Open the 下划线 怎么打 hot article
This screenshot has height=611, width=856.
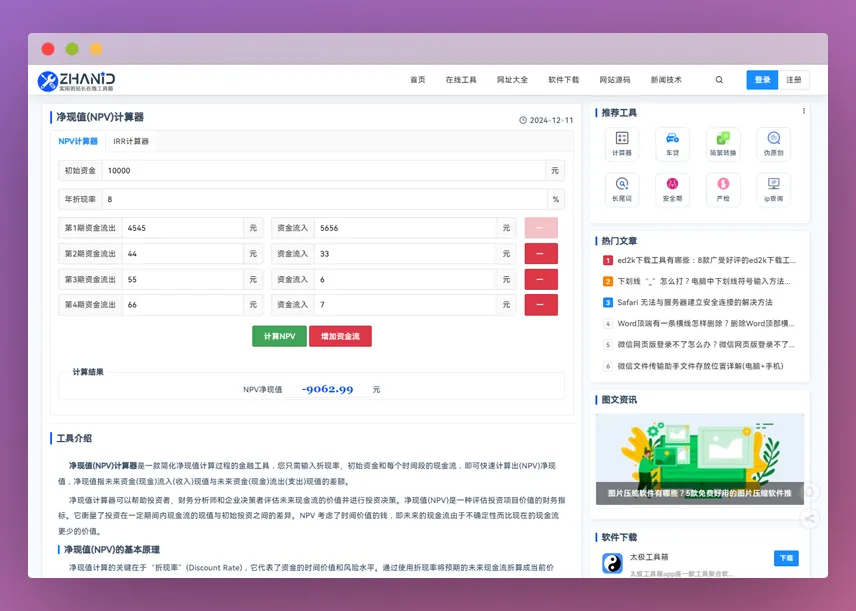tap(704, 281)
